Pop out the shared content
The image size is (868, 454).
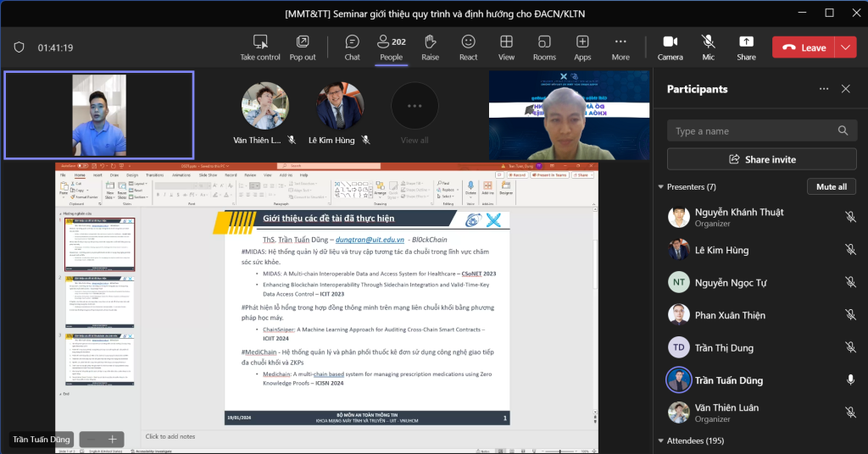(303, 47)
